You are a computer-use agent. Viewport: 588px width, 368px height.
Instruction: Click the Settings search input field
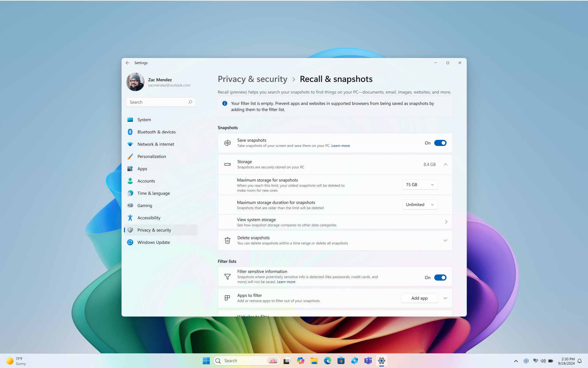(161, 102)
